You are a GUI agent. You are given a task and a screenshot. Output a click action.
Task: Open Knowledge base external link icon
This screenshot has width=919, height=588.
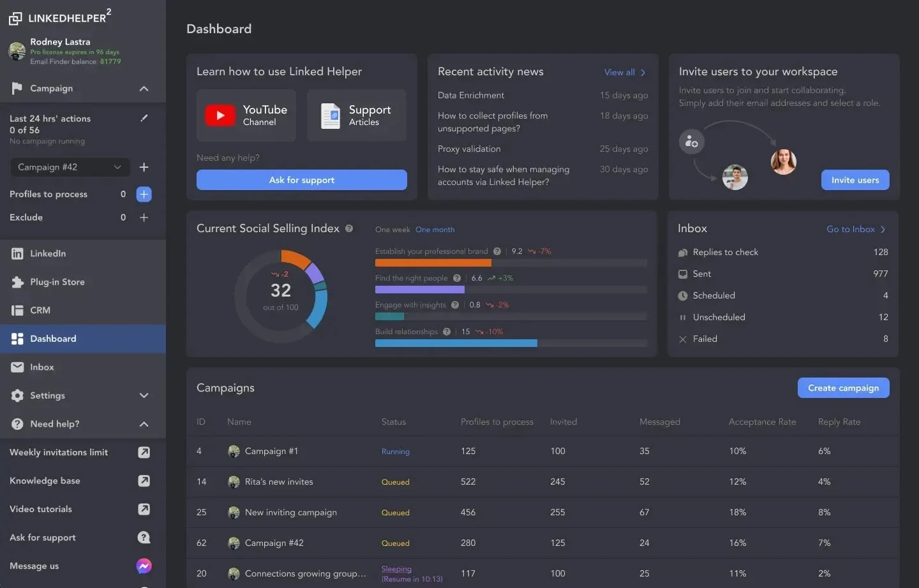pos(144,481)
